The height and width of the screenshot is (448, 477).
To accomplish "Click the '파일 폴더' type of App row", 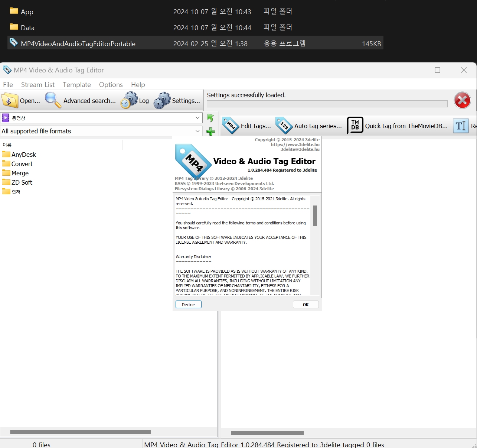I will pos(278,12).
